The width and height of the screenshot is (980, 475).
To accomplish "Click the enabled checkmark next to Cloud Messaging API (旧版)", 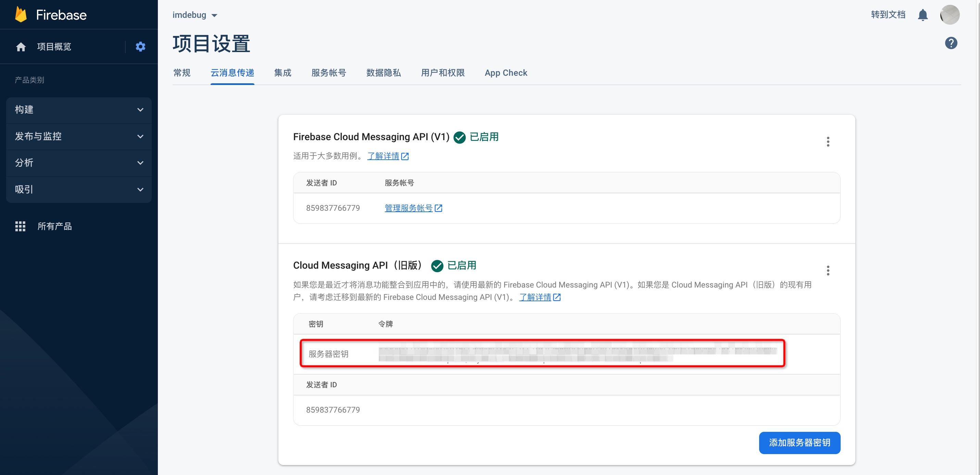I will (437, 266).
